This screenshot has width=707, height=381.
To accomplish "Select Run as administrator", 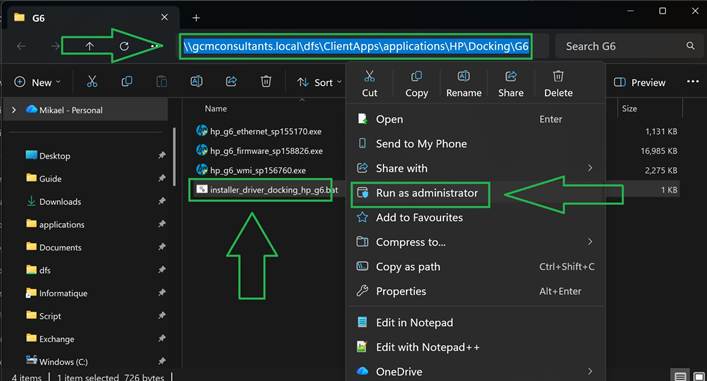I will (x=476, y=193).
